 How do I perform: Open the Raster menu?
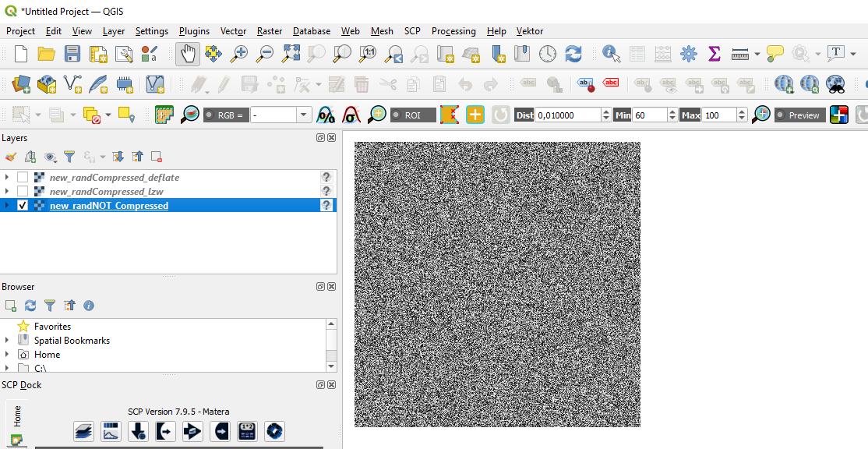(x=269, y=31)
